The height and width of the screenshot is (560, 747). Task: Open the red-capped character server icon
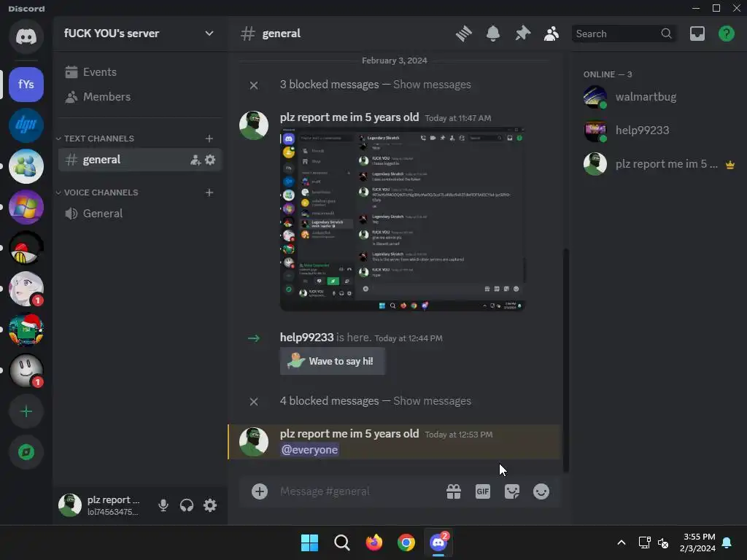coord(26,248)
